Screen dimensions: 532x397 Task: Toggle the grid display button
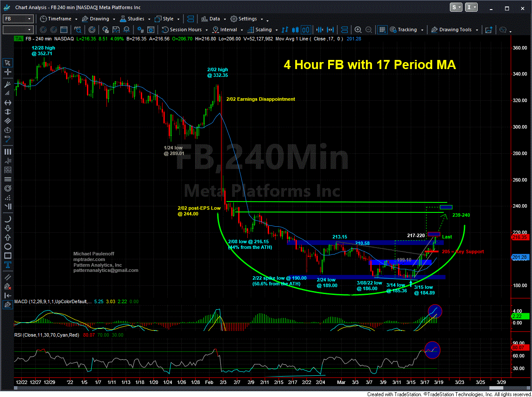382,30
